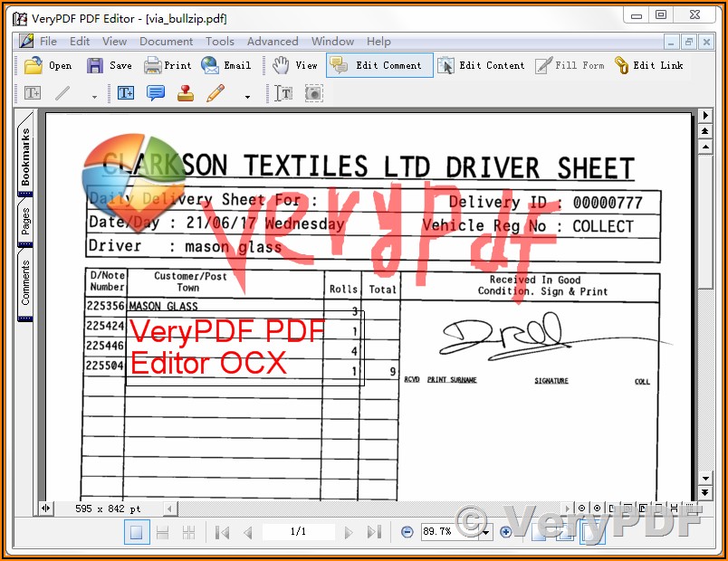Zoom in with the plus button

pos(506,532)
